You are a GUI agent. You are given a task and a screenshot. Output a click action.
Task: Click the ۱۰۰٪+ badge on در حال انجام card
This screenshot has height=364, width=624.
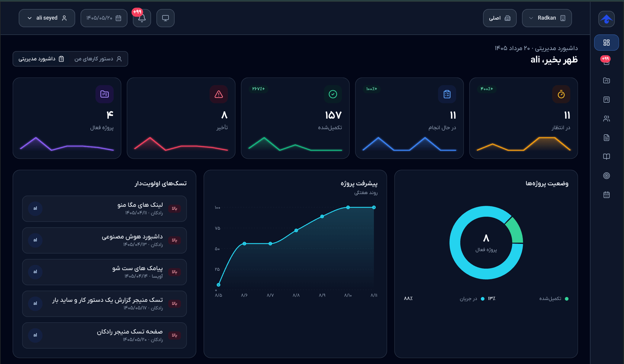[372, 89]
